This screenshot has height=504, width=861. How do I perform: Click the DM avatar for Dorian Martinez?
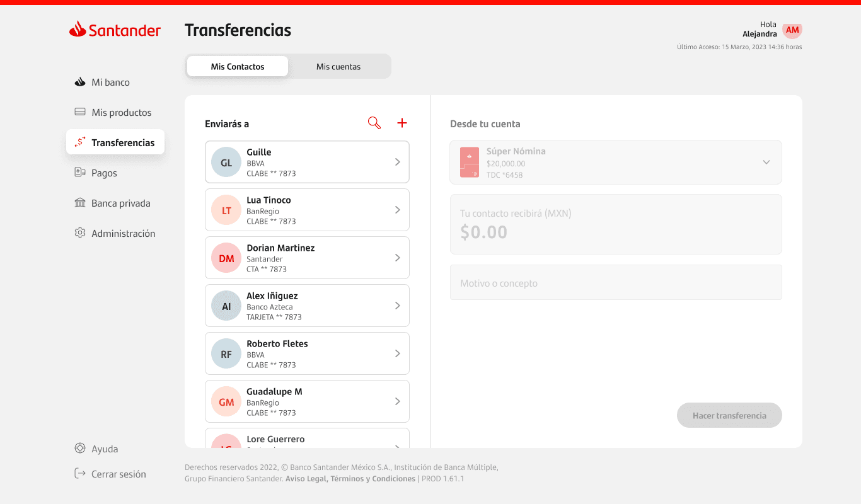coord(226,258)
